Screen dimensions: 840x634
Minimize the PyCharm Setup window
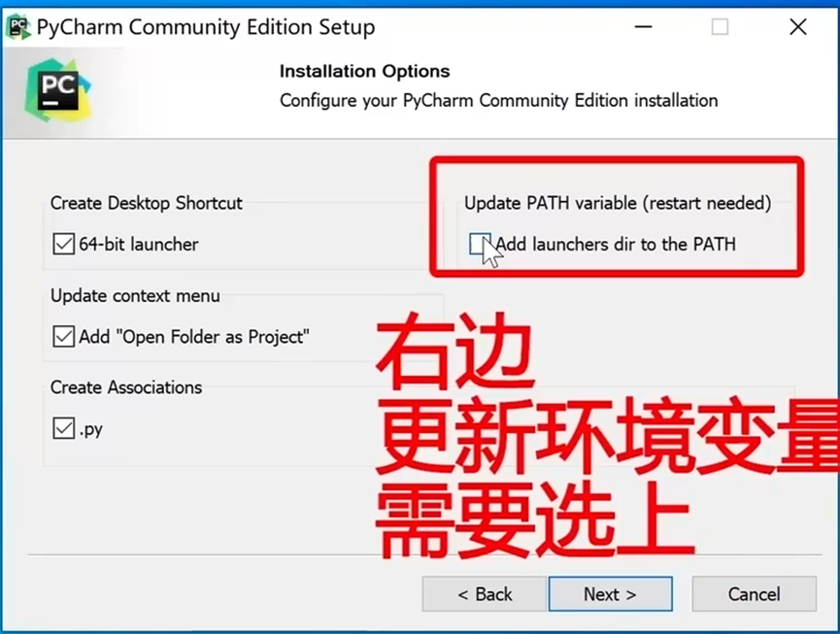point(644,26)
